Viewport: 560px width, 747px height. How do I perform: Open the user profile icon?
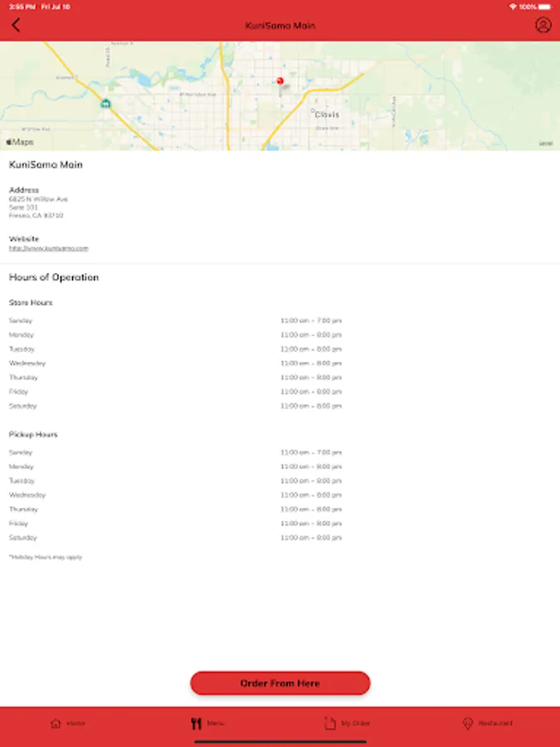543,25
